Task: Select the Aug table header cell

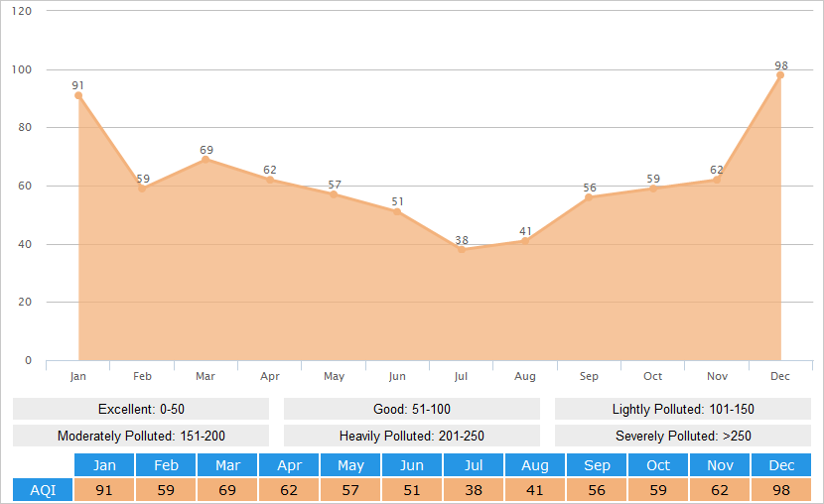Action: pyautogui.click(x=535, y=465)
